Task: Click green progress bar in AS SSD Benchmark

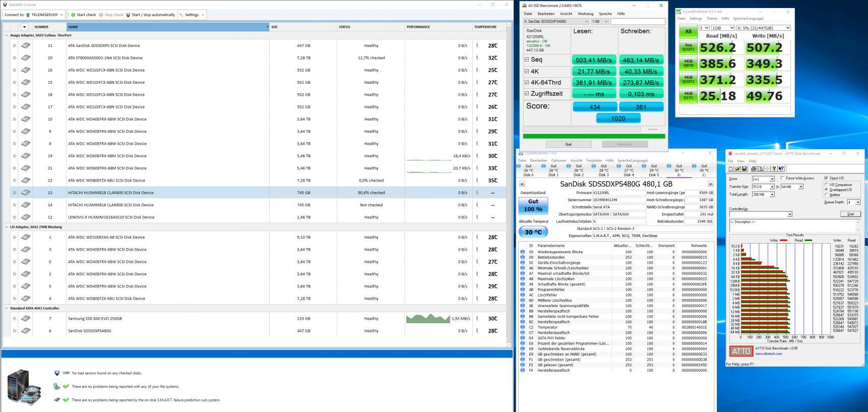Action: click(x=594, y=136)
